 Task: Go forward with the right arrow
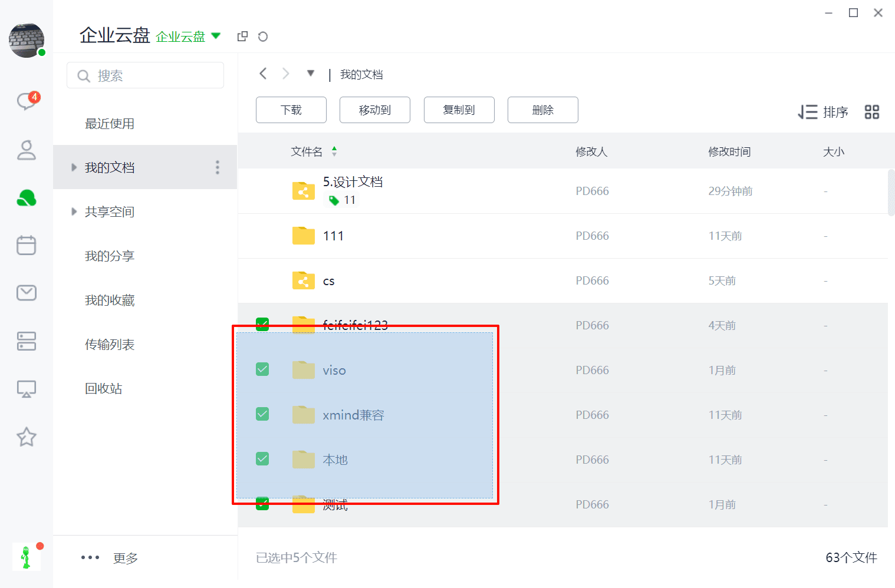tap(286, 74)
